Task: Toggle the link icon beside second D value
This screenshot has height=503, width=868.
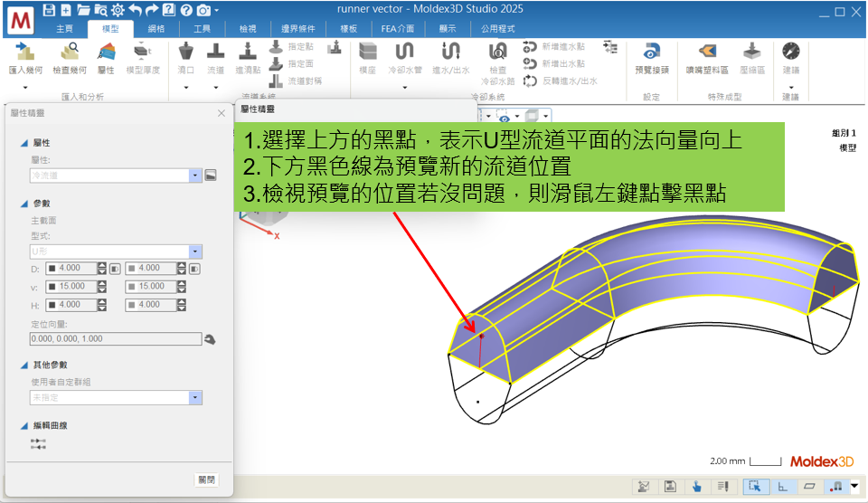Action: pos(195,269)
